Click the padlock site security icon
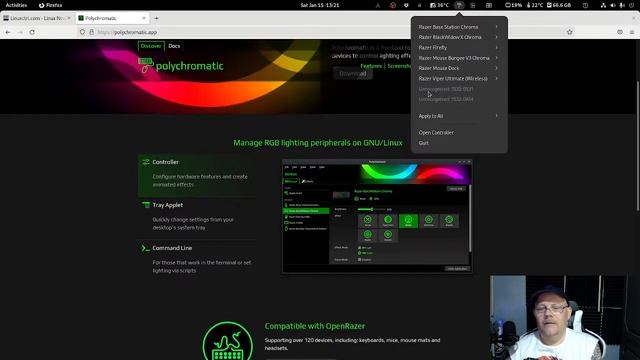Viewport: 640px width, 360px height. tap(91, 32)
